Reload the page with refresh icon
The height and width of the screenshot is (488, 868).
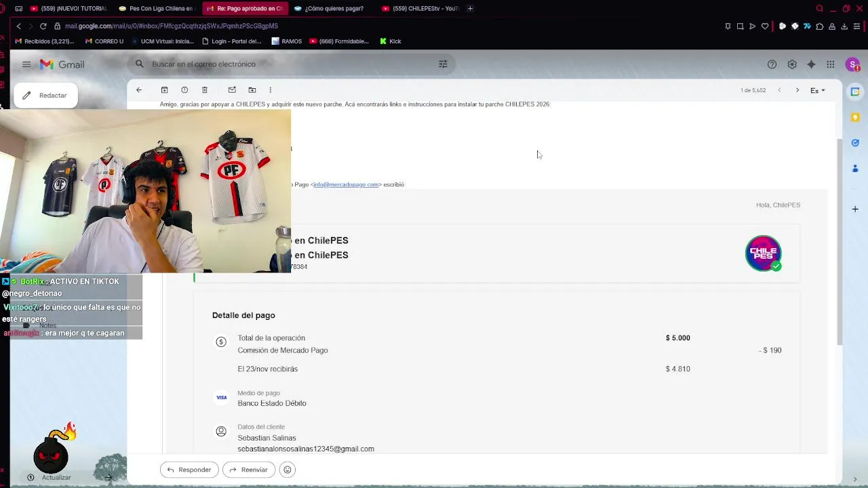tap(43, 26)
